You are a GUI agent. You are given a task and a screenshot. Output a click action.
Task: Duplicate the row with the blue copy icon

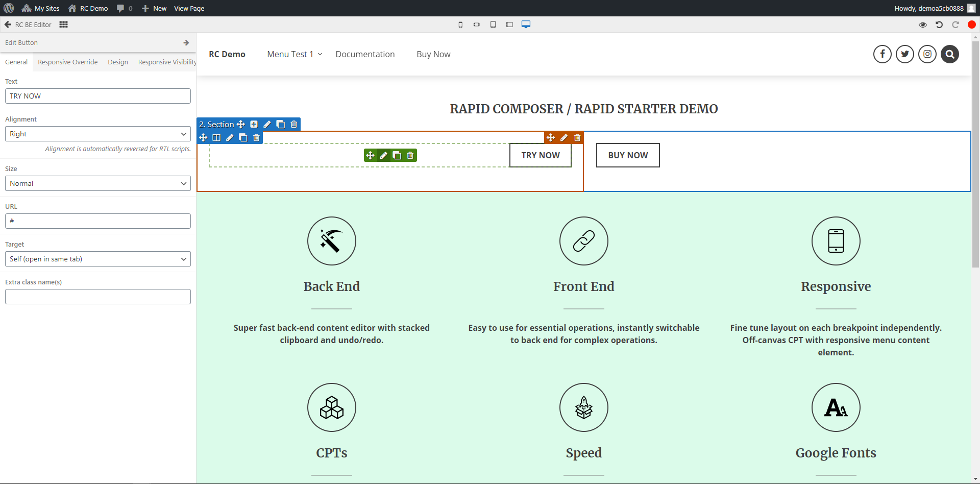[243, 137]
